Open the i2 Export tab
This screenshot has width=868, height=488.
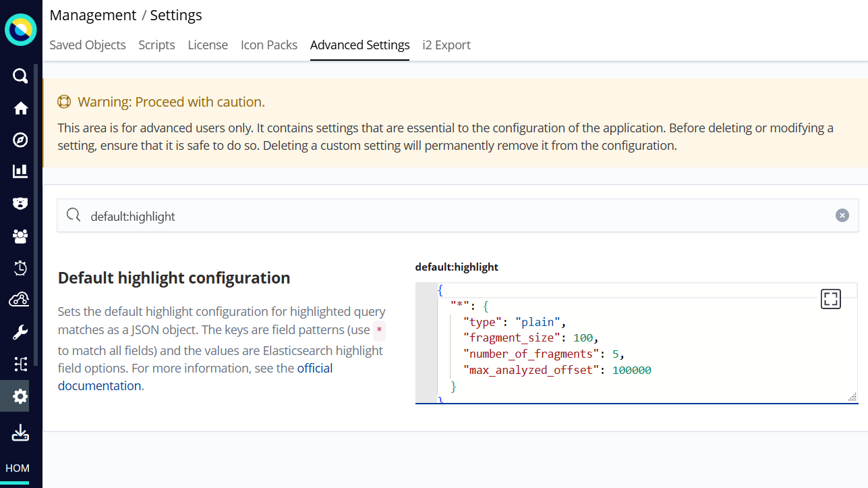446,45
